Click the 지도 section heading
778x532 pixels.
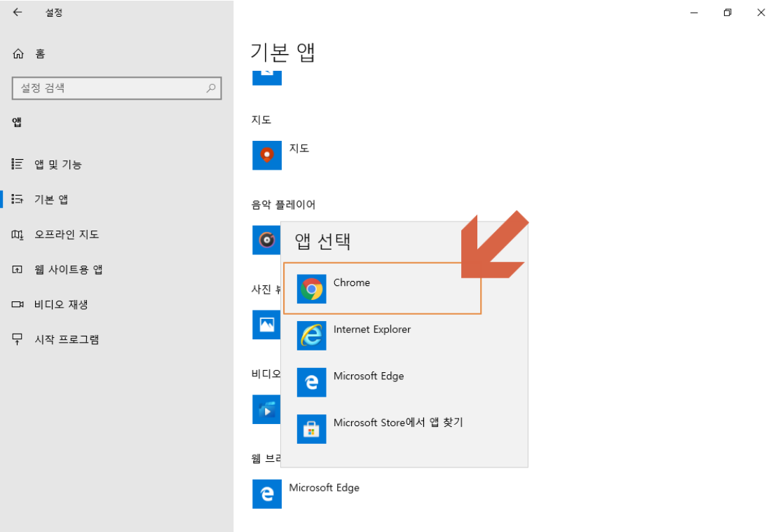click(x=261, y=120)
